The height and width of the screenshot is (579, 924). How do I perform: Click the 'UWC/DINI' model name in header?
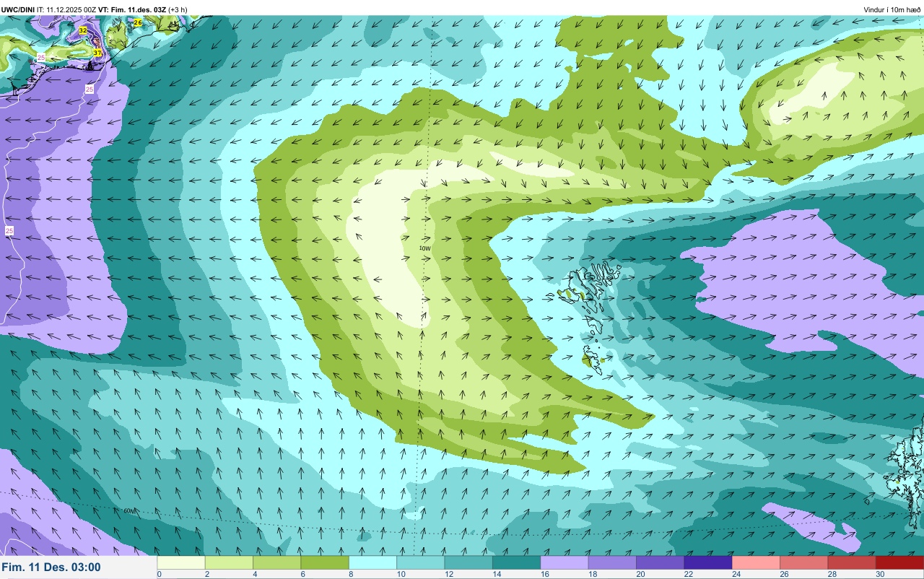tap(18, 9)
